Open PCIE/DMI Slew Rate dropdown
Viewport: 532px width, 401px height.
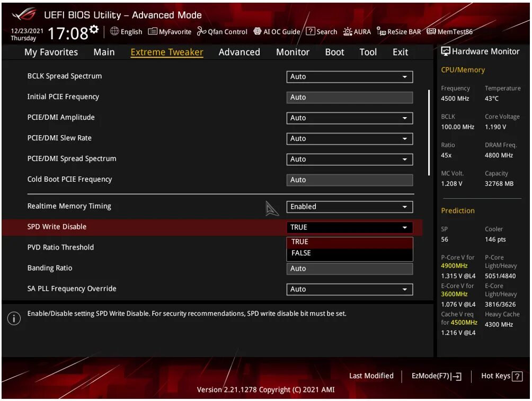click(350, 139)
